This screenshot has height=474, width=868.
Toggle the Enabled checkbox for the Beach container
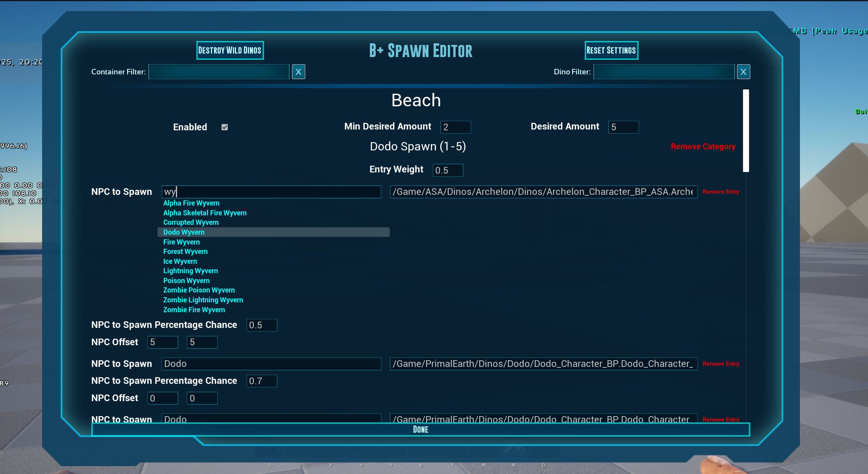point(225,127)
